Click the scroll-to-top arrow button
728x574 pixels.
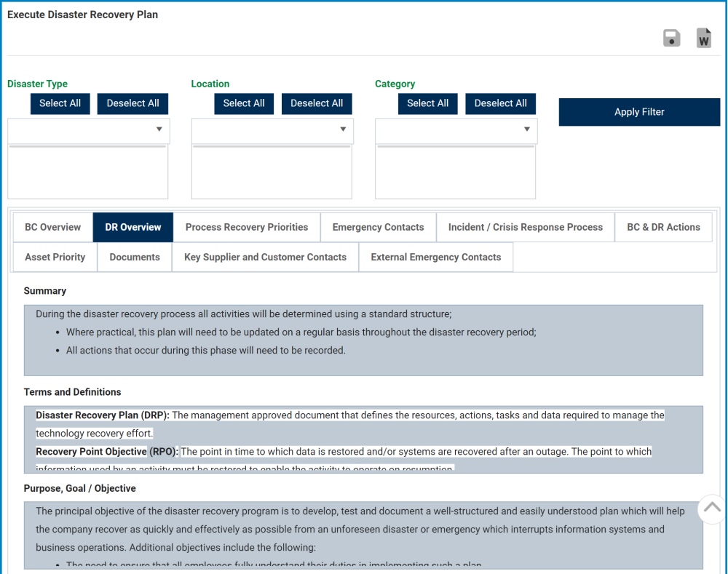[x=712, y=509]
